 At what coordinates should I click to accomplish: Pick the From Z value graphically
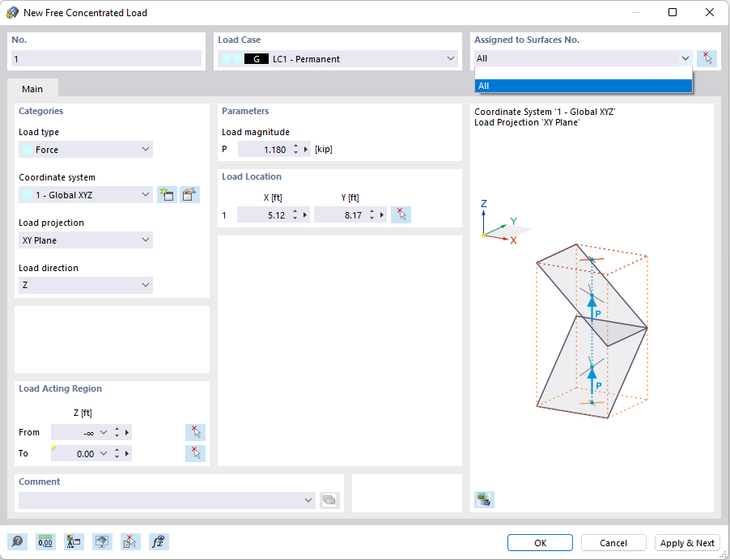196,432
